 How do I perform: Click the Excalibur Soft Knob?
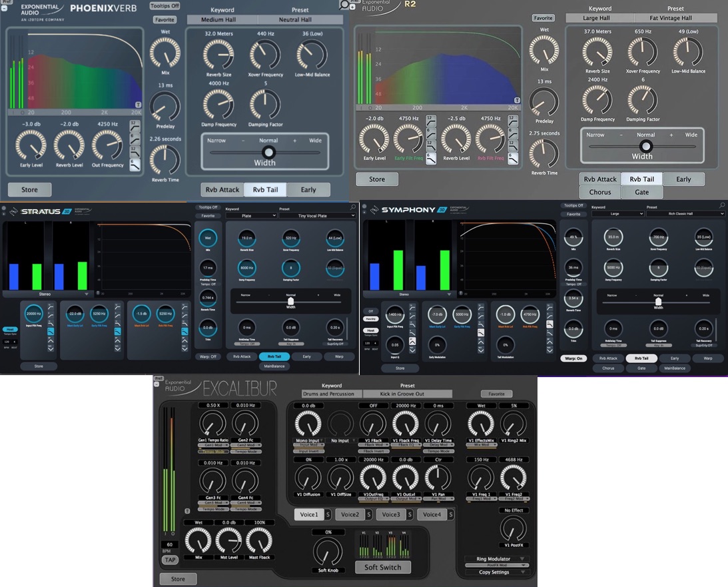point(328,551)
